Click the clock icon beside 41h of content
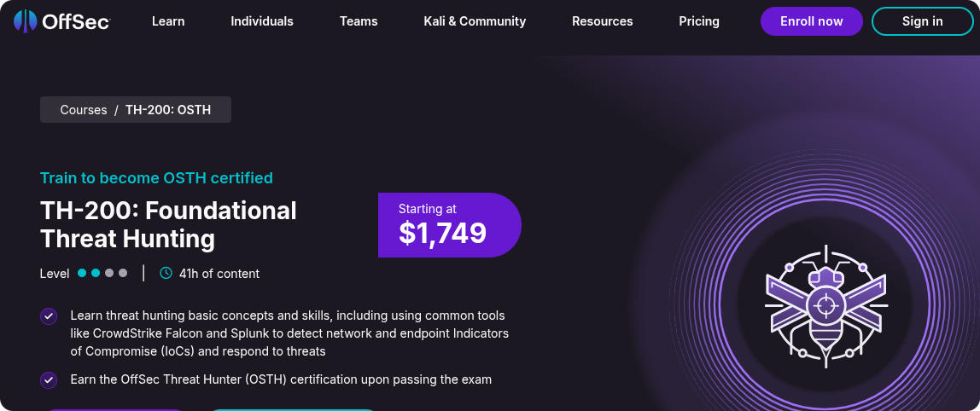 tap(166, 274)
